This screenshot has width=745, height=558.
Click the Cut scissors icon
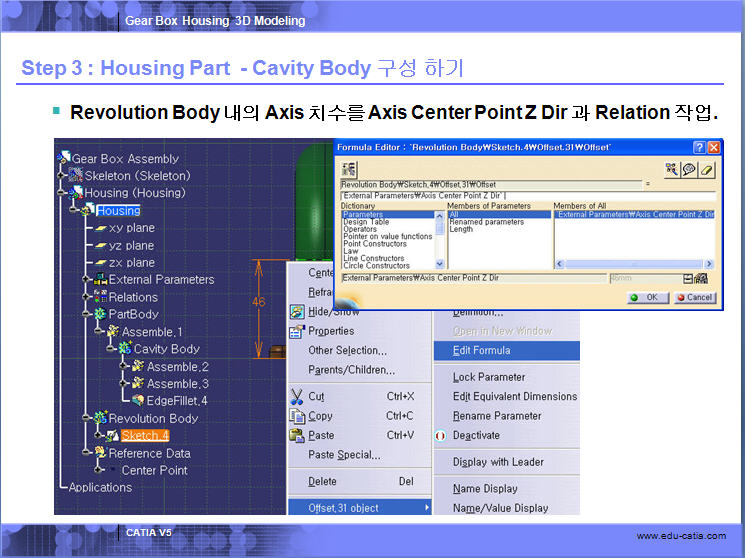tap(296, 396)
